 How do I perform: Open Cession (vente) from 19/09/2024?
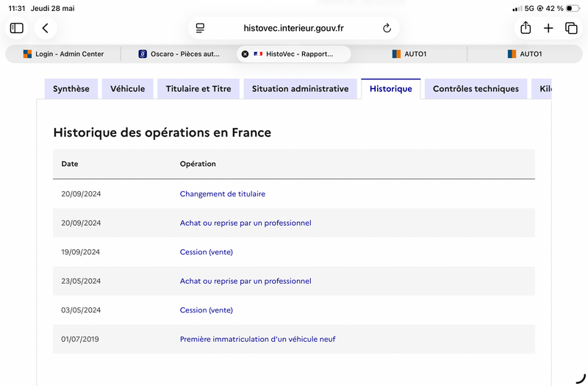coord(207,252)
